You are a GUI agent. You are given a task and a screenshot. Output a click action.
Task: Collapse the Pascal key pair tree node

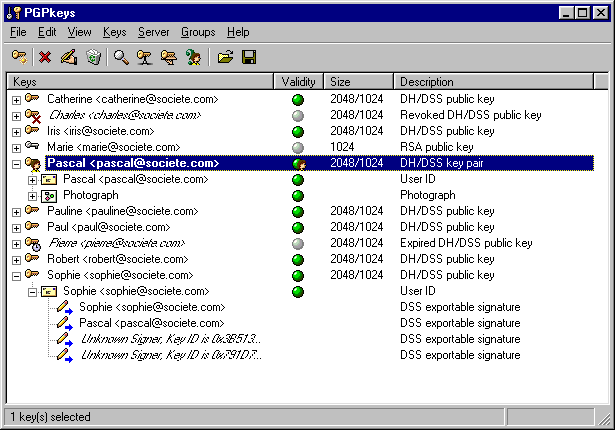point(16,164)
